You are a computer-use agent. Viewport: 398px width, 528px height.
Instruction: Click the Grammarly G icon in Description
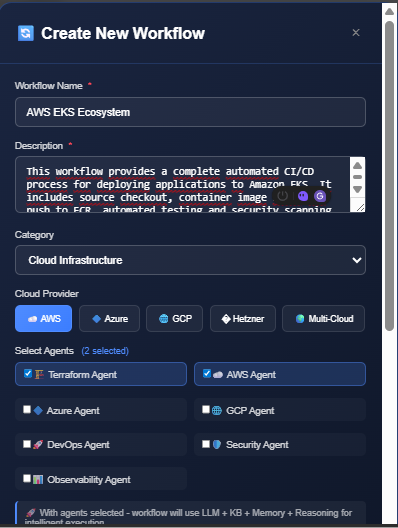[320, 196]
